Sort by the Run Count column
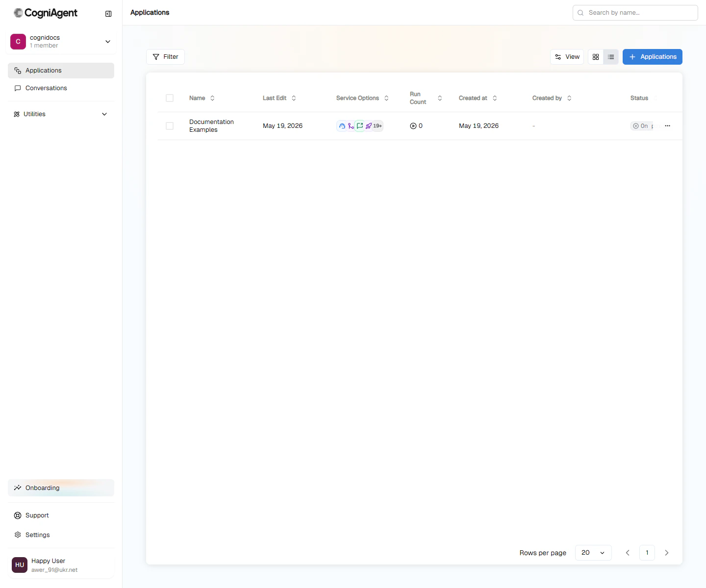Image resolution: width=706 pixels, height=588 pixels. pos(426,98)
